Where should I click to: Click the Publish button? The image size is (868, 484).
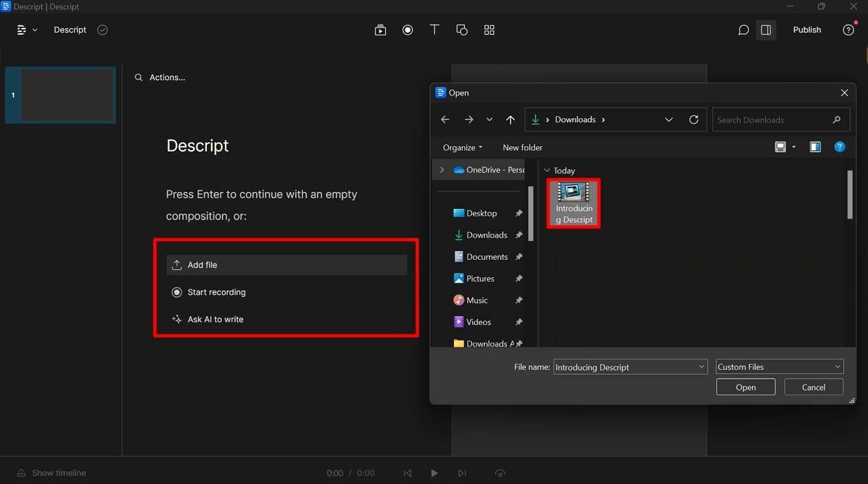[807, 30]
